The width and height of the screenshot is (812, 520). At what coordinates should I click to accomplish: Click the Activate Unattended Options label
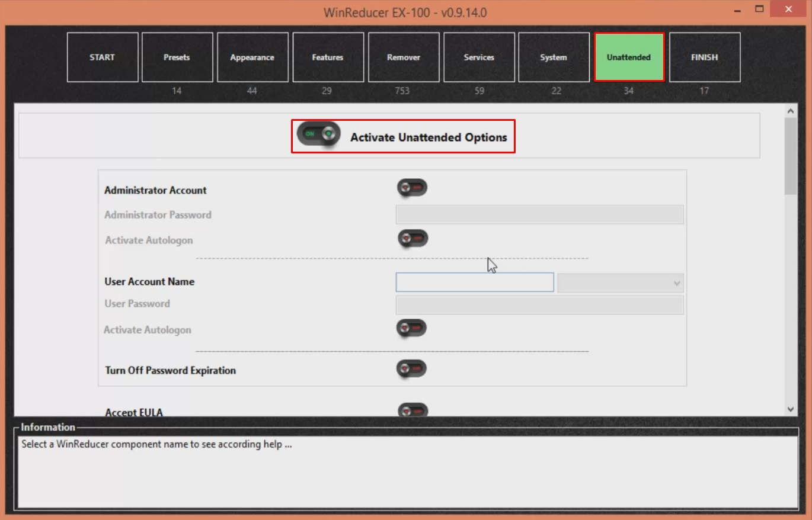[x=429, y=137]
